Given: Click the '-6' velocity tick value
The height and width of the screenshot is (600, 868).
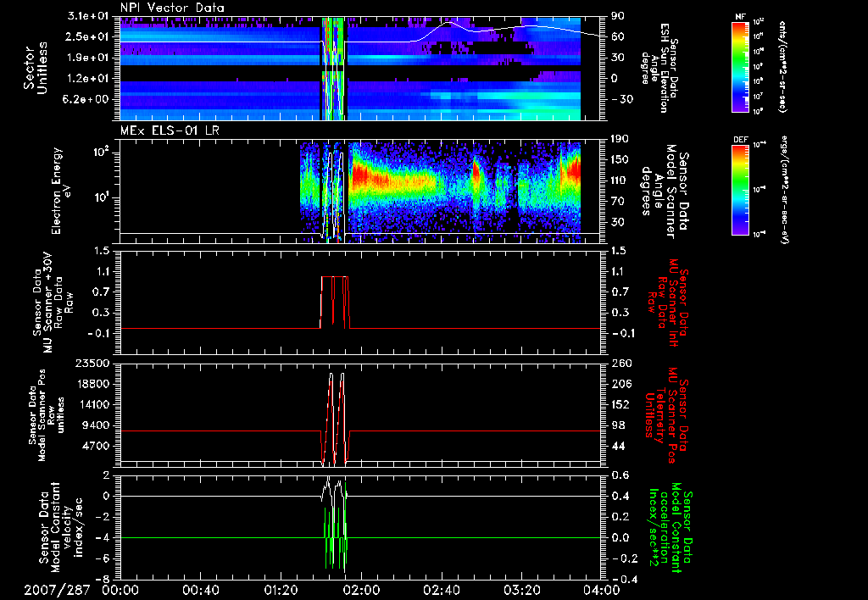Looking at the screenshot, I should coord(102,558).
